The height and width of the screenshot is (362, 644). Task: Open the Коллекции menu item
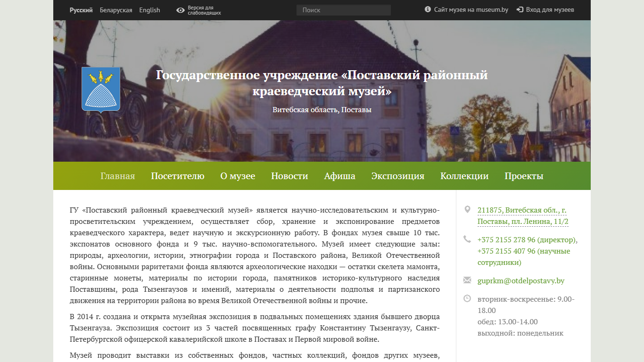point(464,176)
